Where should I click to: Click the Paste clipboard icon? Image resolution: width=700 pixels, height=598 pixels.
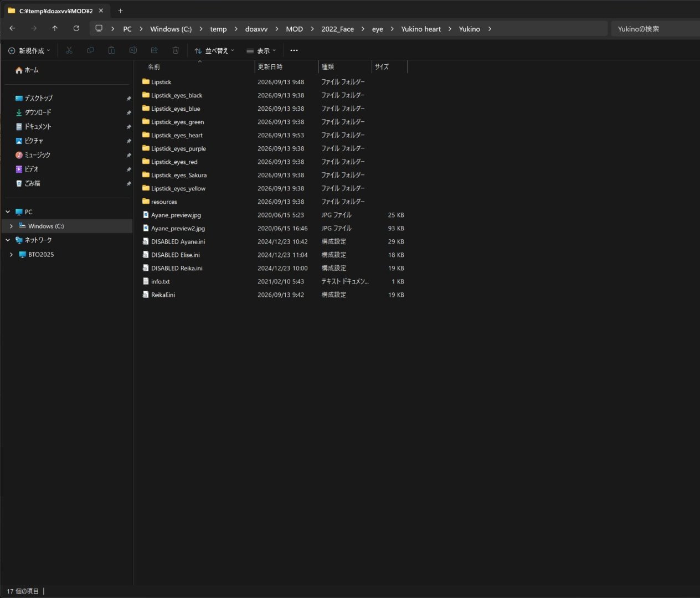(112, 50)
